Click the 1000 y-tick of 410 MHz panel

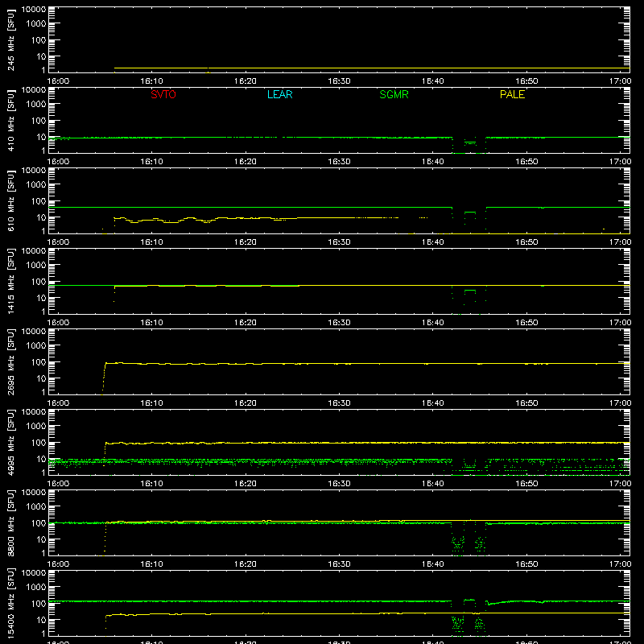36,105
